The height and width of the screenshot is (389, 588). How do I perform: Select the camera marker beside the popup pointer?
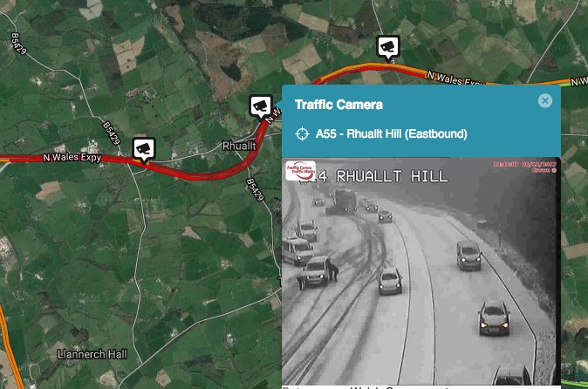pyautogui.click(x=261, y=106)
